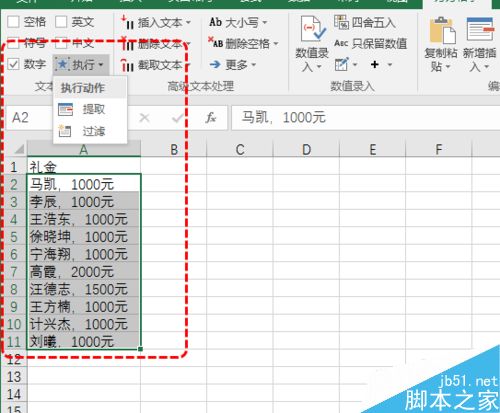Image resolution: width=500 pixels, height=413 pixels.
Task: Toggle the 英文 checkbox
Action: click(61, 22)
